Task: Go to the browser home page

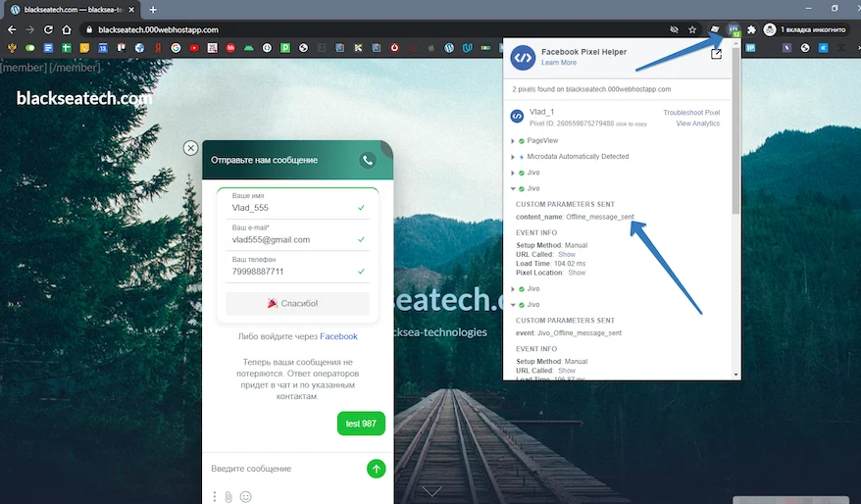Action: (67, 29)
